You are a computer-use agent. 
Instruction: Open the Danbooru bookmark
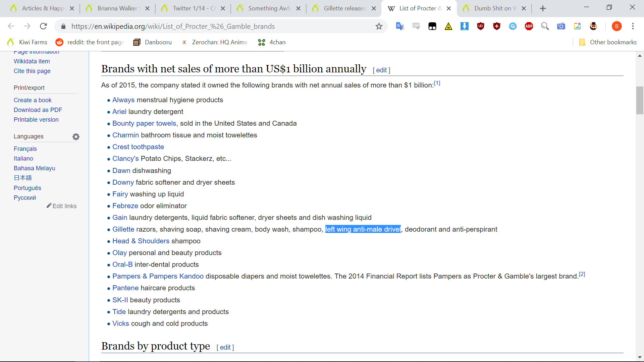153,42
